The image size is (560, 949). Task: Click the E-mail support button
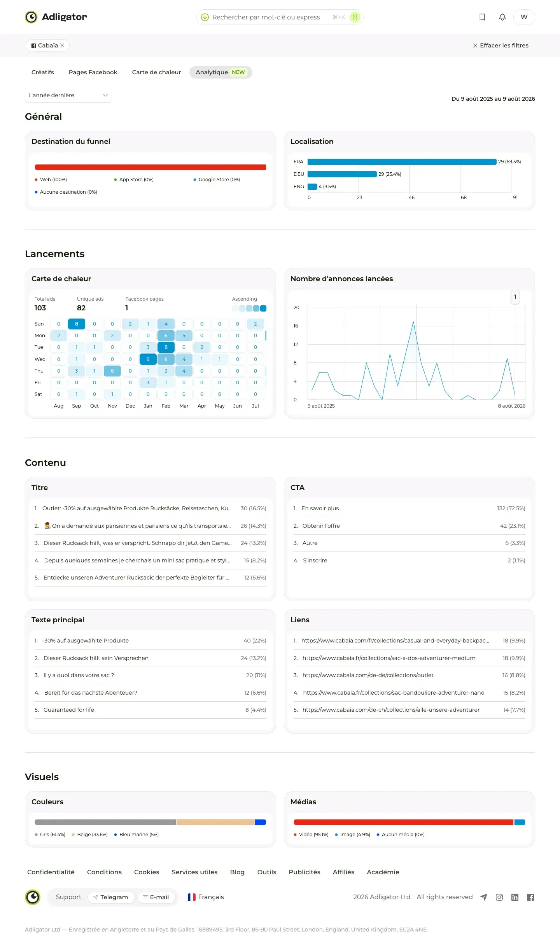point(156,897)
